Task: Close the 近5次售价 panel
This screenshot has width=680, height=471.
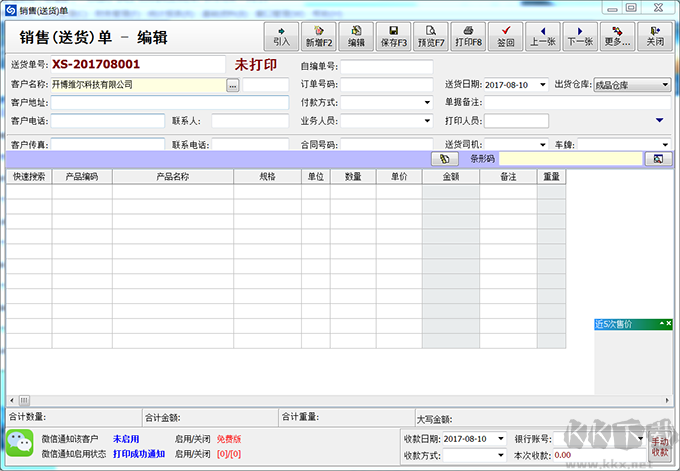Action: tap(669, 324)
